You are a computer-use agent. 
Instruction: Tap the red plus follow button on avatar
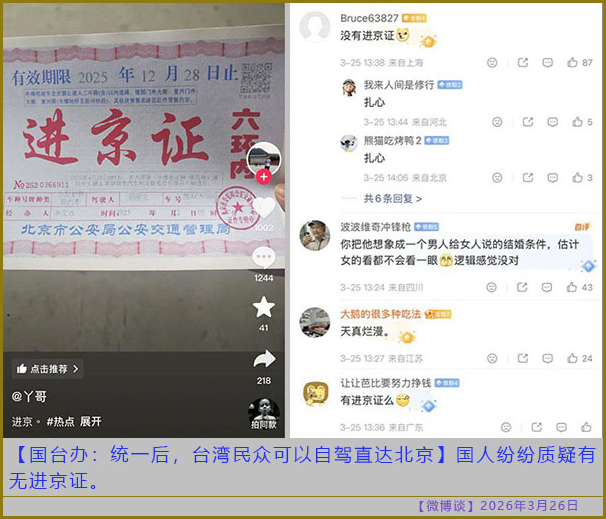[264, 177]
